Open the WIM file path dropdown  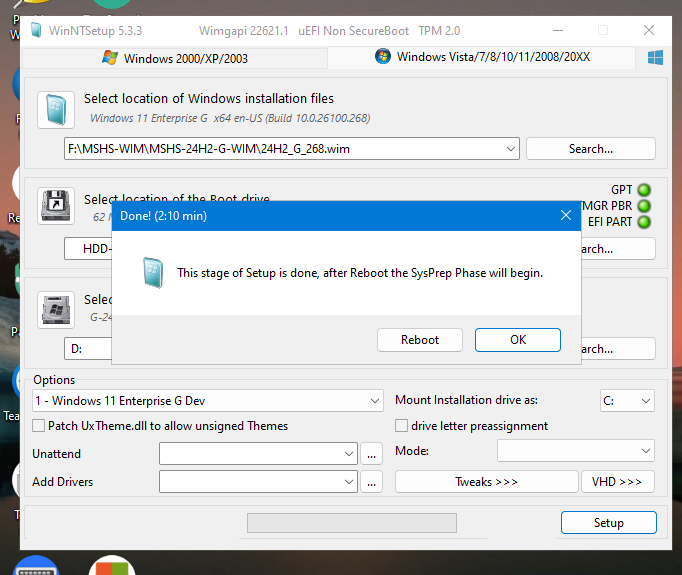[x=511, y=149]
